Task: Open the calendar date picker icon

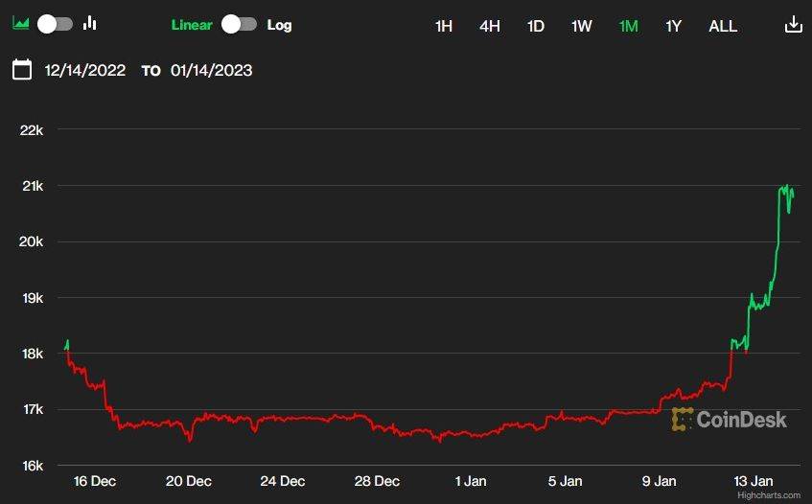Action: click(22, 69)
